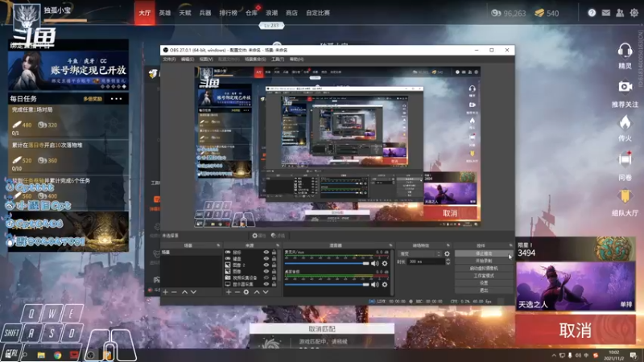644x362 pixels.
Task: Pop out the 混音器 dock panel
Action: (390, 245)
